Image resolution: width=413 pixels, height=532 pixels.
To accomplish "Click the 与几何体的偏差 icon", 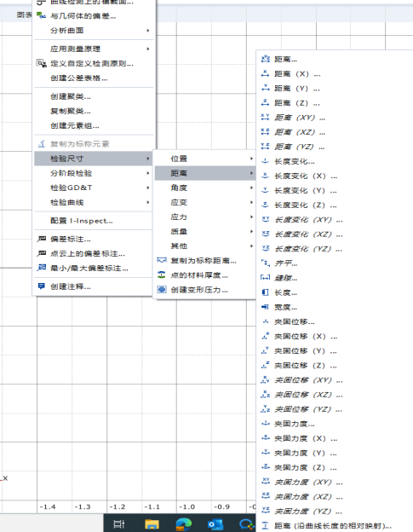I will [x=42, y=15].
